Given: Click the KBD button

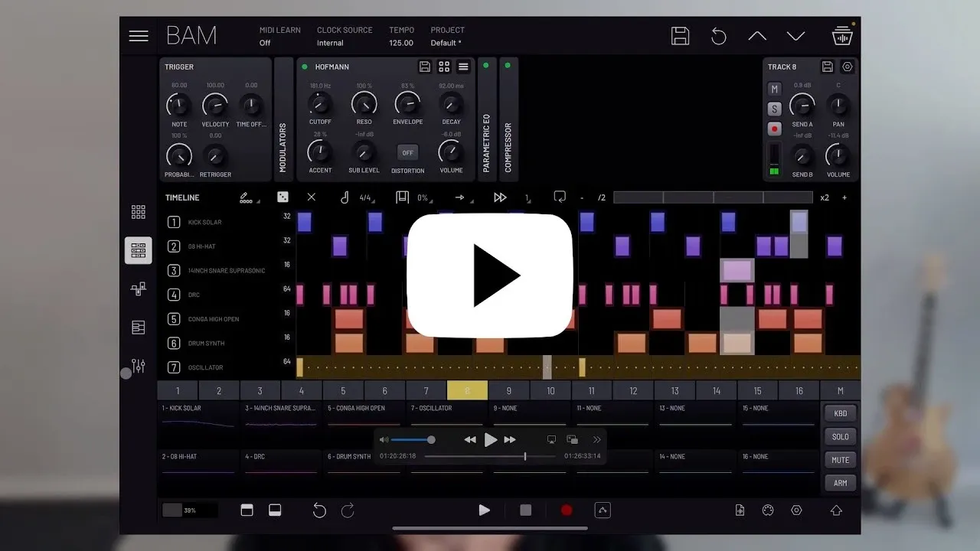Looking at the screenshot, I should click(840, 413).
